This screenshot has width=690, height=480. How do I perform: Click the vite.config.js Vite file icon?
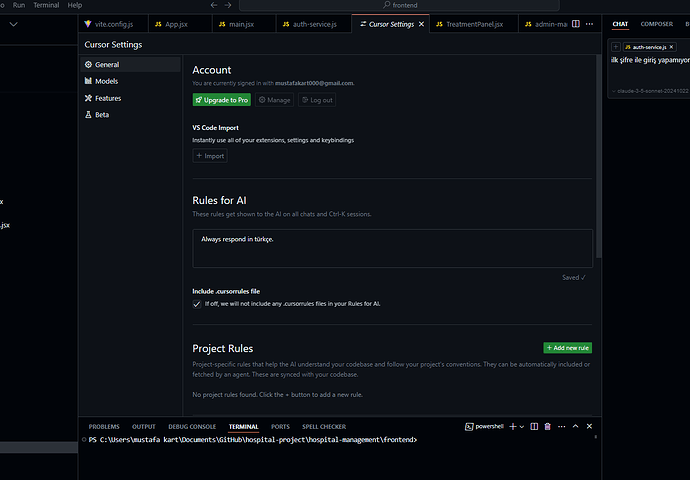88,24
